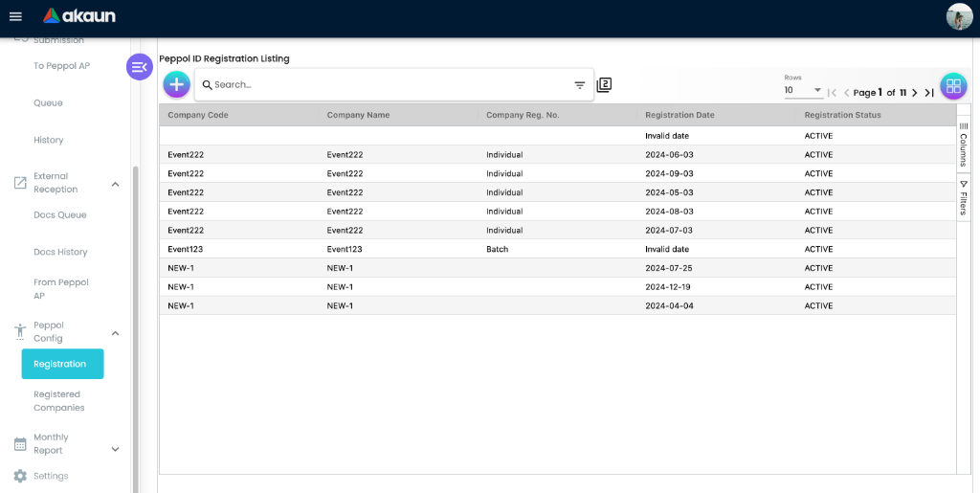Jump to the last page
Image resolution: width=980 pixels, height=493 pixels.
(929, 93)
